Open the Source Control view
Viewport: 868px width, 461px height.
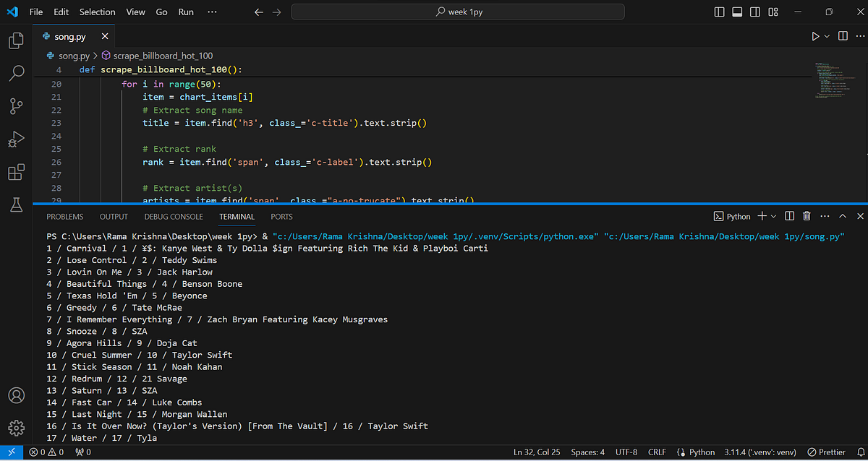pyautogui.click(x=15, y=105)
